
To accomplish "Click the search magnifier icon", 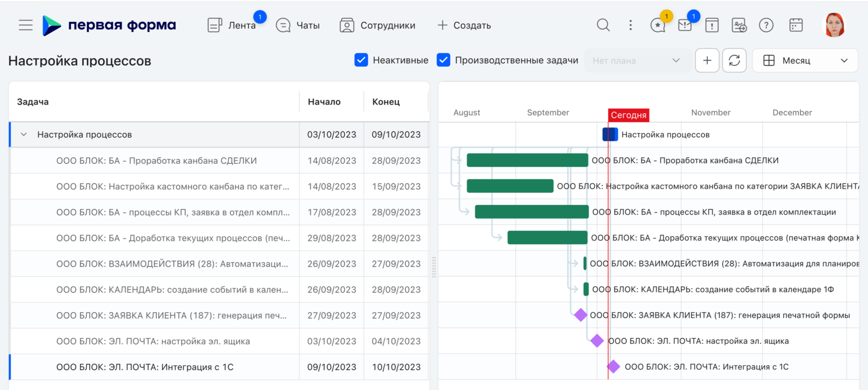I will [603, 25].
